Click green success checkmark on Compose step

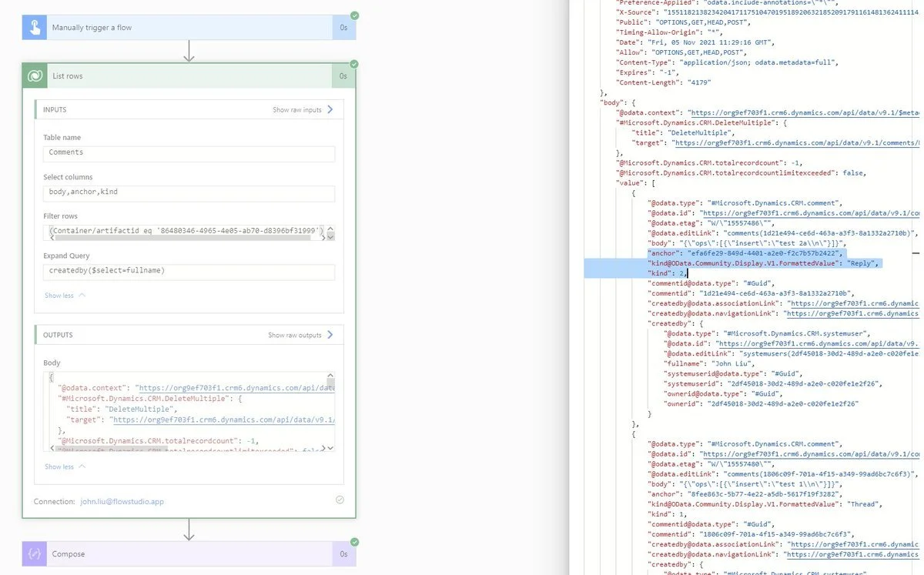[354, 542]
